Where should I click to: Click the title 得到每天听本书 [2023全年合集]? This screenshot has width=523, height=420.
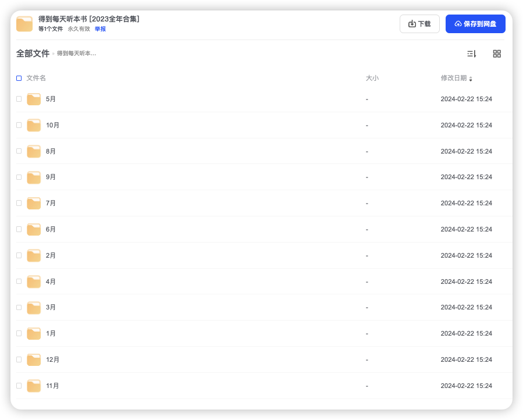coord(89,19)
